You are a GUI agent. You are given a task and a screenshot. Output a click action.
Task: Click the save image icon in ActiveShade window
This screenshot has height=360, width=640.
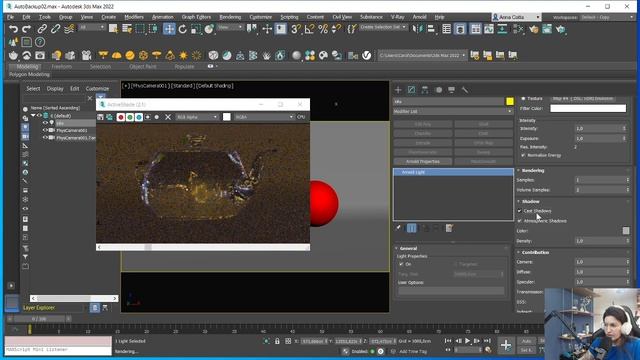tap(100, 117)
